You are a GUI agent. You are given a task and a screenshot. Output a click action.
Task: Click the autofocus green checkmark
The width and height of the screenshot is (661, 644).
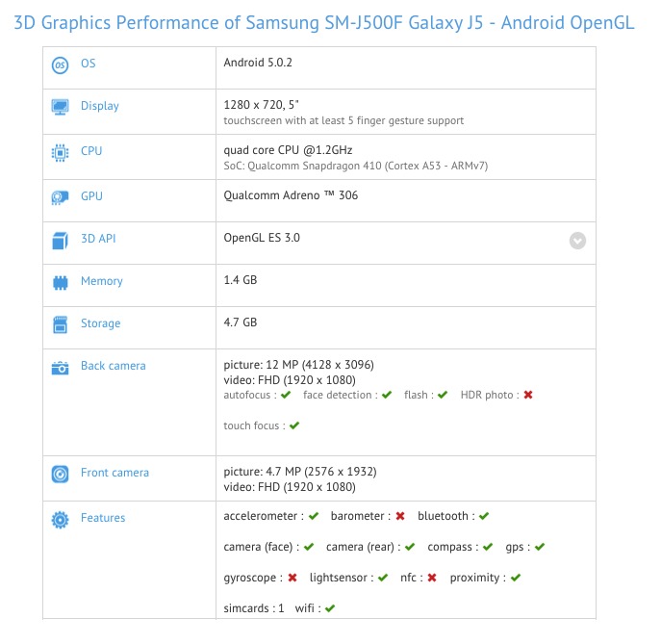click(x=286, y=395)
